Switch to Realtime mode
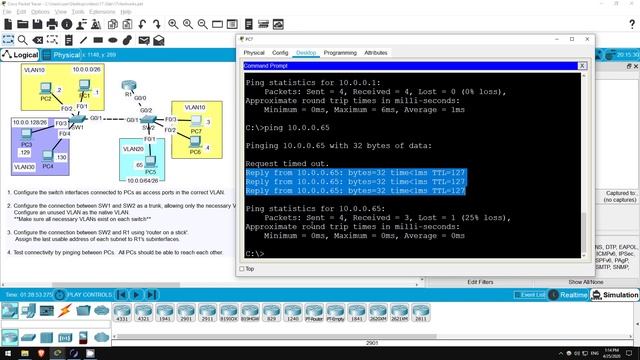 point(569,295)
